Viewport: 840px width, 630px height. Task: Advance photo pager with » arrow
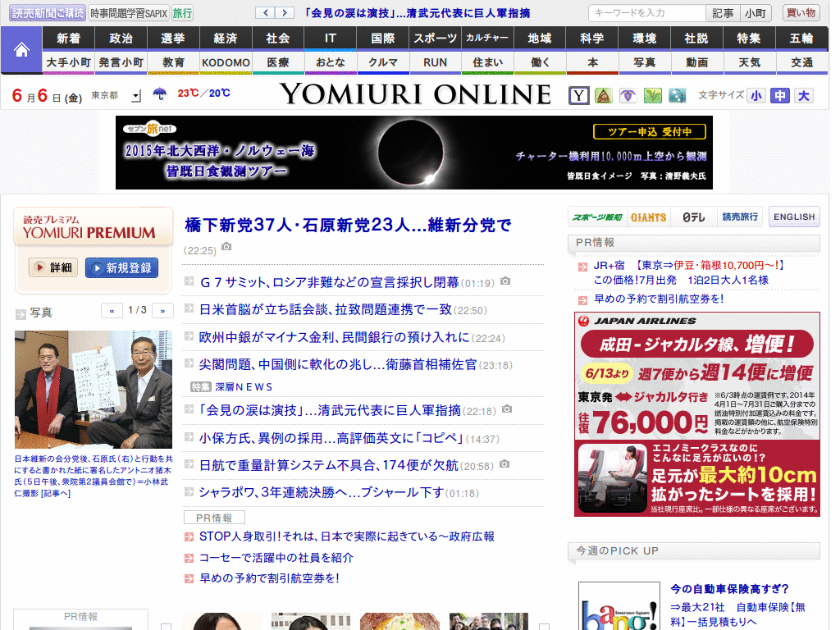[162, 310]
